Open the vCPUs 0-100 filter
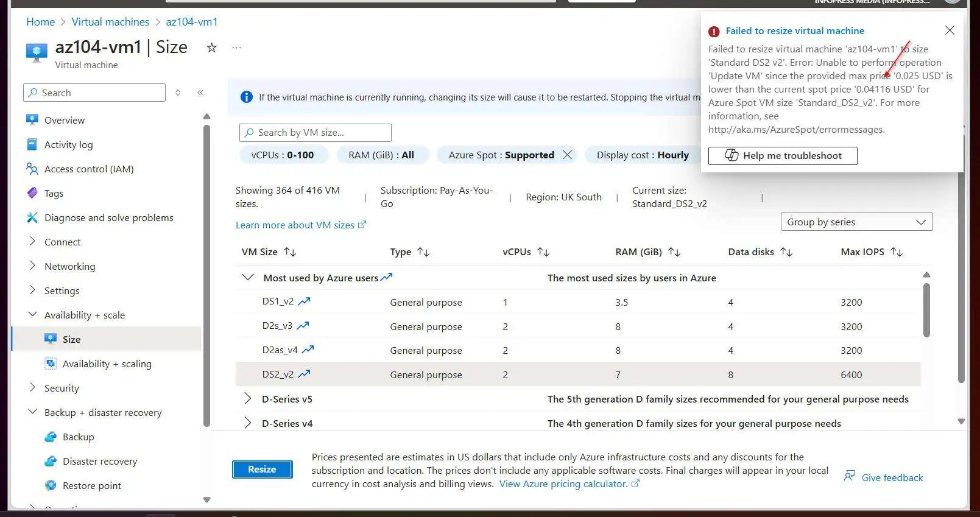Image resolution: width=980 pixels, height=517 pixels. 283,155
